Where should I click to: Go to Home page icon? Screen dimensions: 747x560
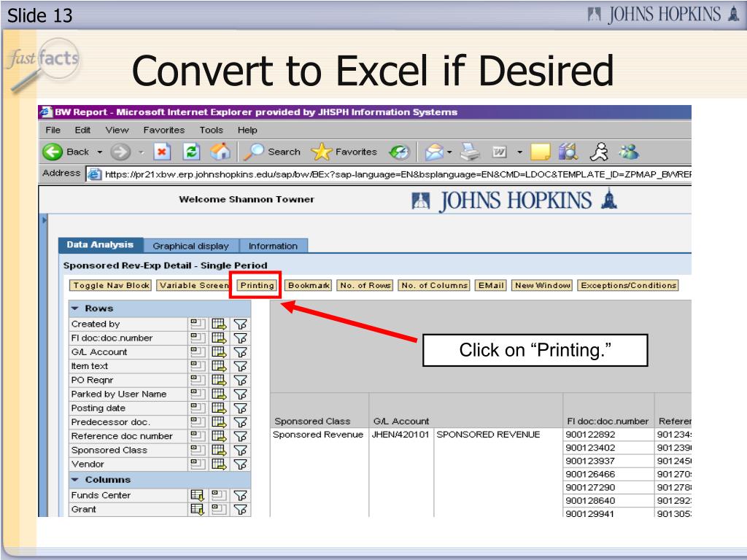(220, 152)
